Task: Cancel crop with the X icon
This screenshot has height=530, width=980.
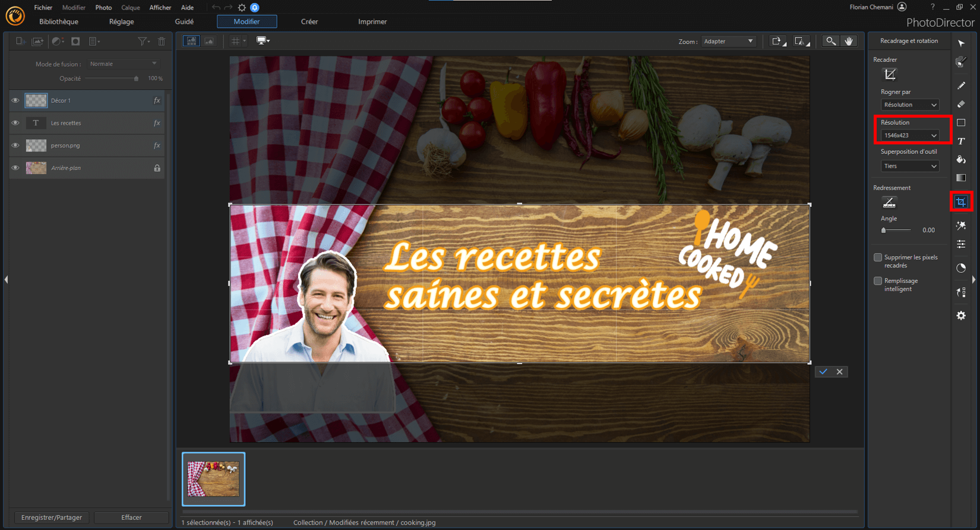Action: pyautogui.click(x=840, y=372)
